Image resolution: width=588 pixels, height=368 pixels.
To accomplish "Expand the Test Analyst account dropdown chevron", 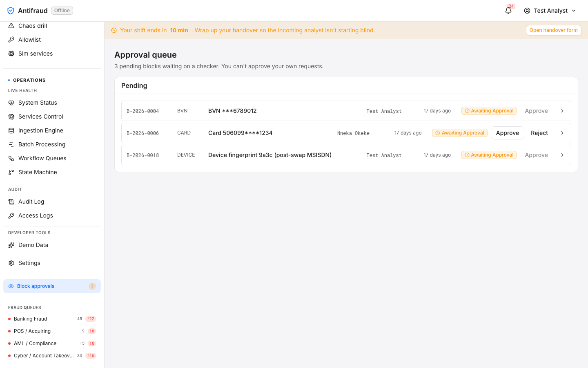I will tap(574, 11).
